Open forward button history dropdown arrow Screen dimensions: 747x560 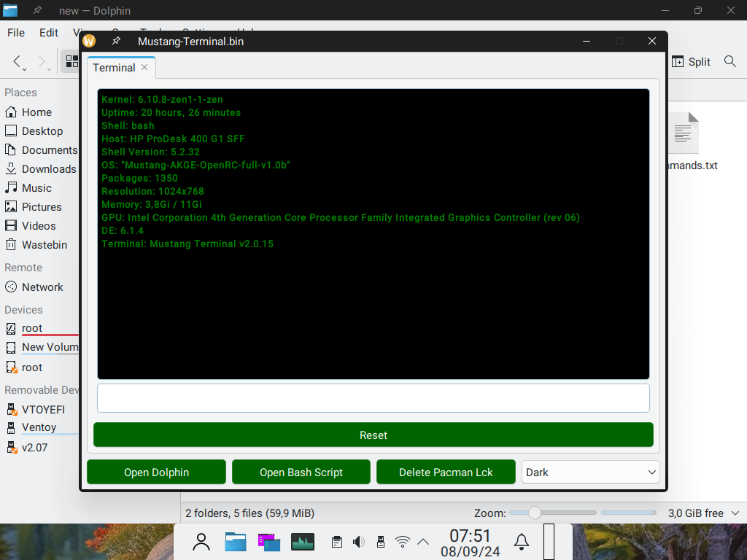click(49, 69)
